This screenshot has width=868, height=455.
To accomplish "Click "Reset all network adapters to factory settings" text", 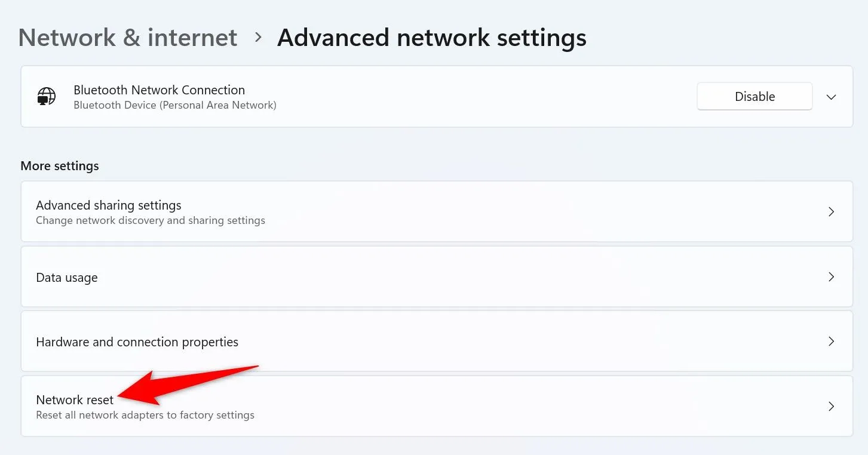I will point(145,415).
